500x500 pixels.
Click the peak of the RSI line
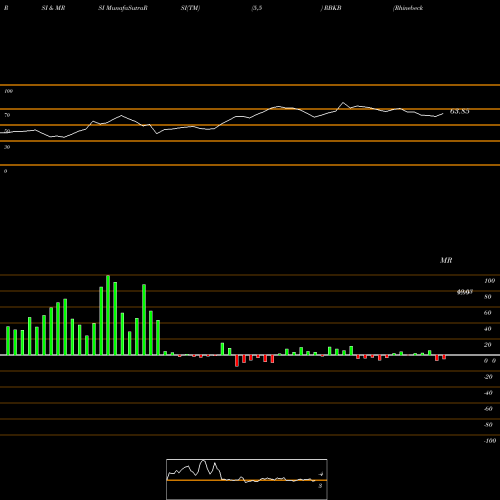343,102
